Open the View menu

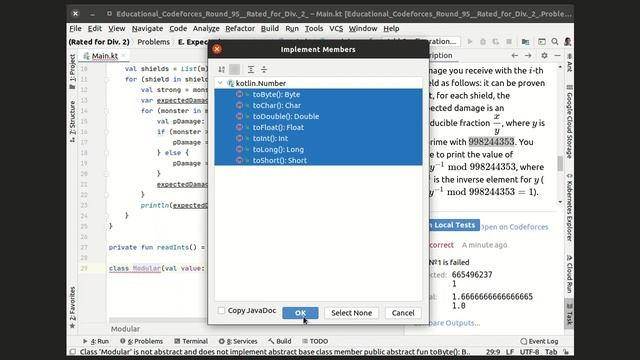(x=117, y=29)
